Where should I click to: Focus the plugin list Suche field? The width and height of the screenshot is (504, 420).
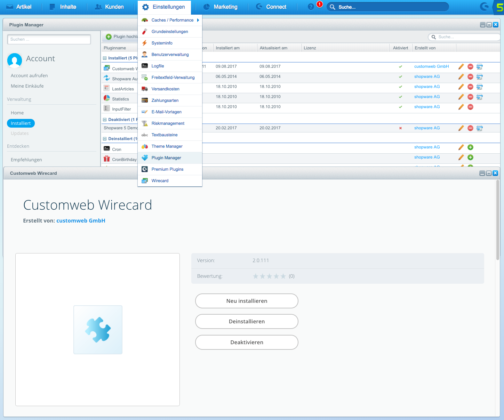point(464,37)
